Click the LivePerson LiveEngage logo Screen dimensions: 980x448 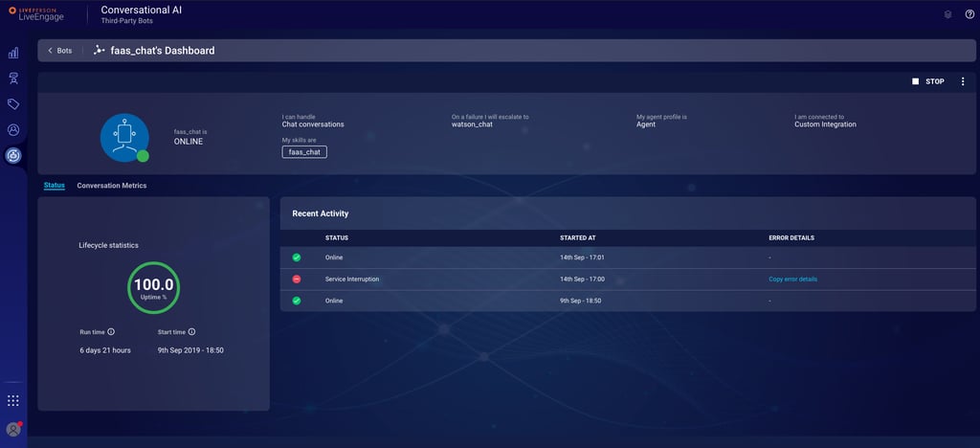(36, 13)
